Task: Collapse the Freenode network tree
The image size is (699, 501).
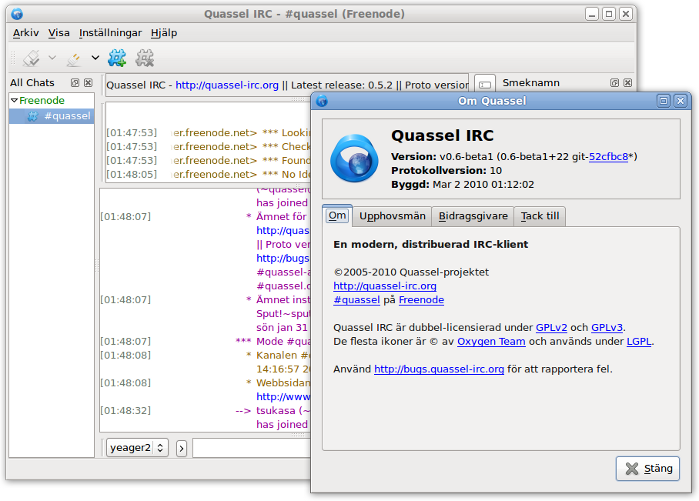Action: coord(14,100)
